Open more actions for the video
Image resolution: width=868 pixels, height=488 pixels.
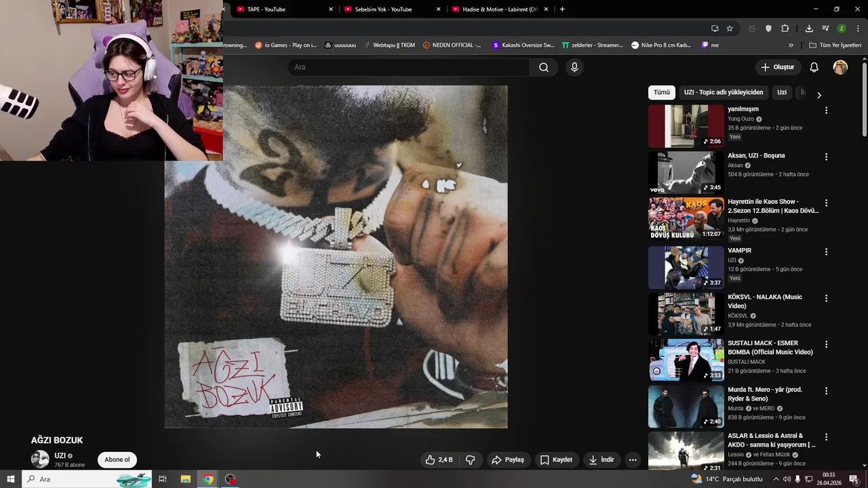point(633,460)
